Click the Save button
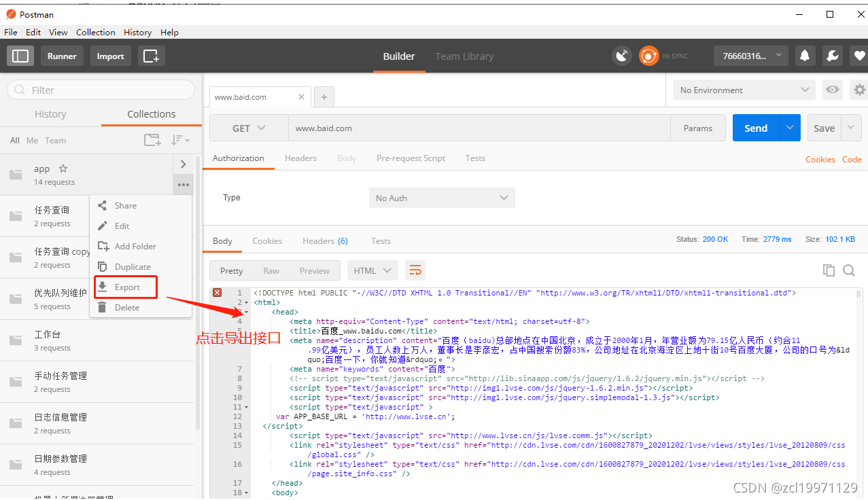 [824, 128]
